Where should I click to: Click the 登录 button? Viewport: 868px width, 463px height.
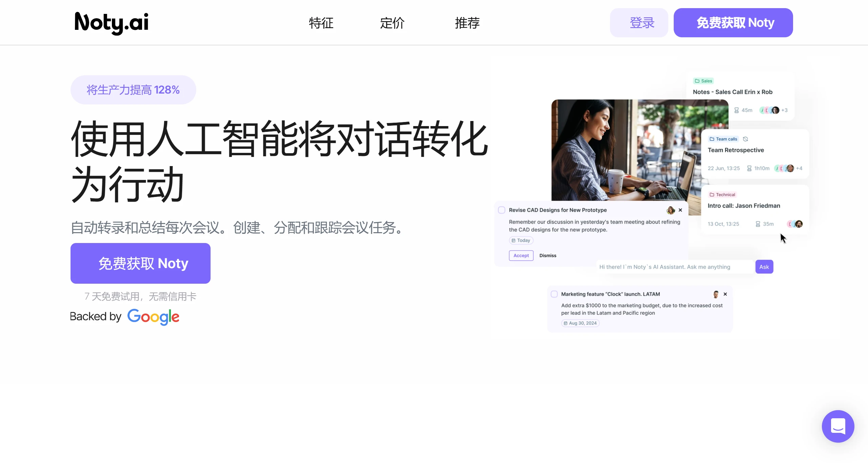point(639,22)
